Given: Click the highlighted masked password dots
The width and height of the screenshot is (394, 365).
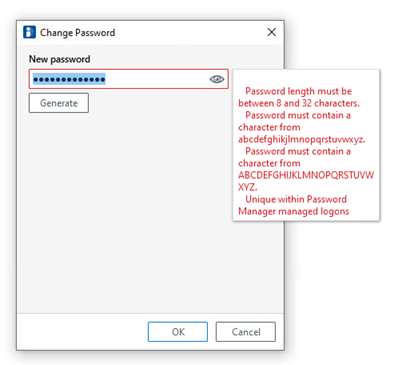Looking at the screenshot, I should pyautogui.click(x=69, y=79).
